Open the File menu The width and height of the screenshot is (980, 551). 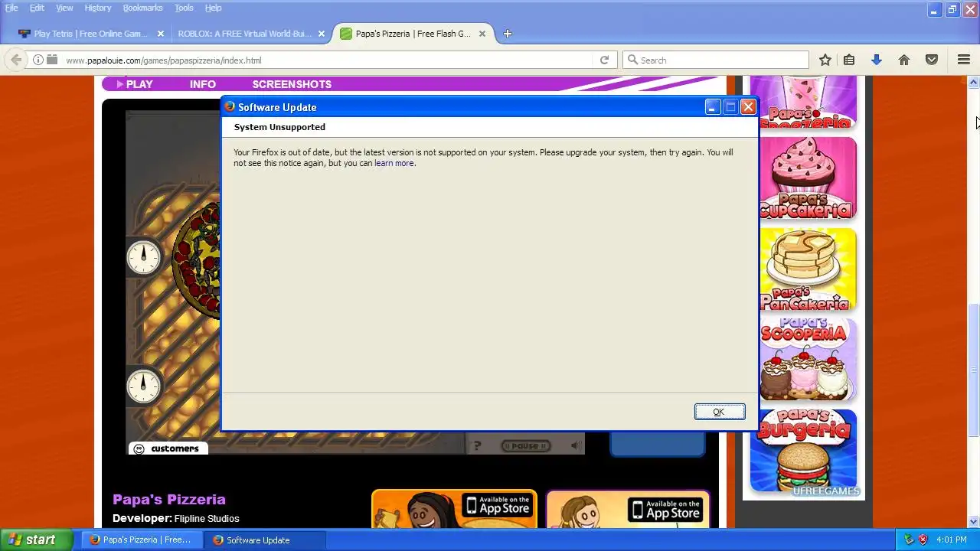(x=11, y=8)
